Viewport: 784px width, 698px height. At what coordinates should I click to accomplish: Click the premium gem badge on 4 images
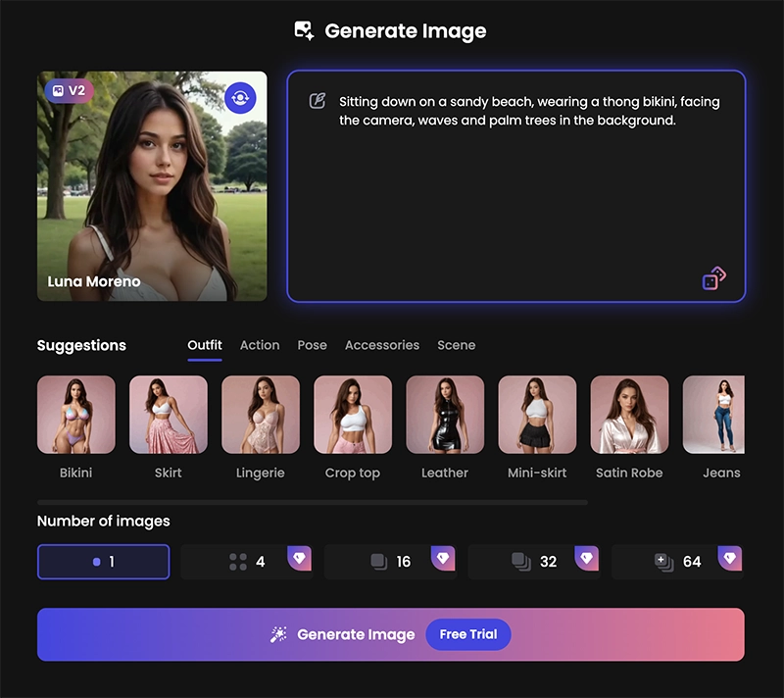click(300, 558)
